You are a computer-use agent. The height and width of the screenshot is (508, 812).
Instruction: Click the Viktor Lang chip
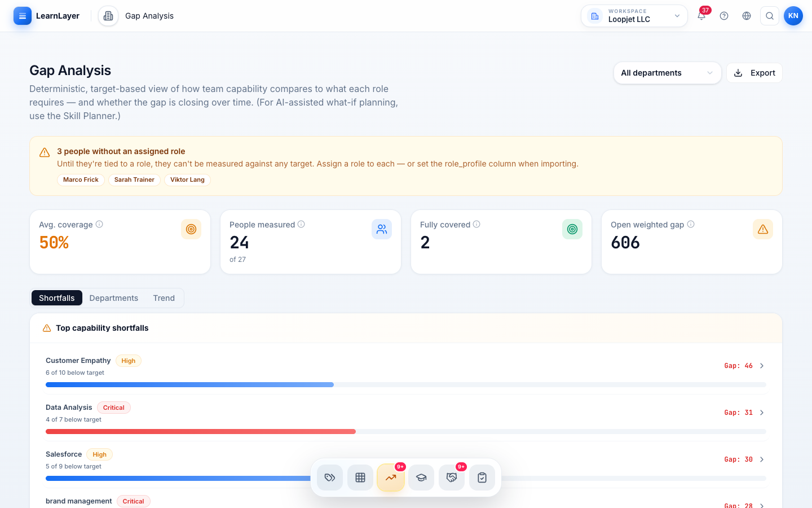coord(187,179)
